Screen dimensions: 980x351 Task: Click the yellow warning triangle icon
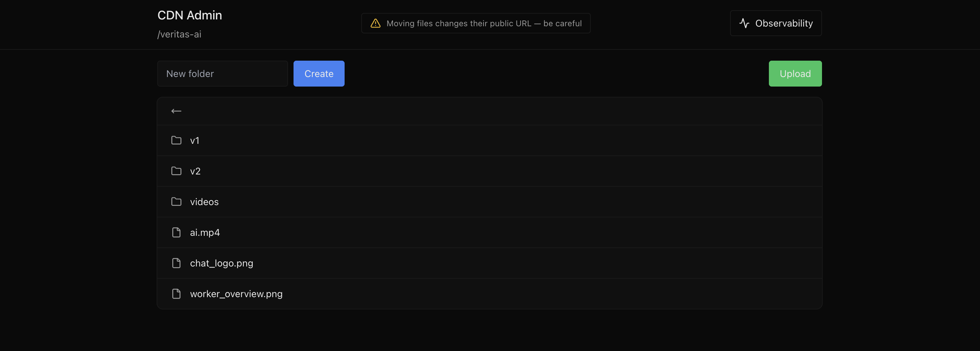click(376, 24)
